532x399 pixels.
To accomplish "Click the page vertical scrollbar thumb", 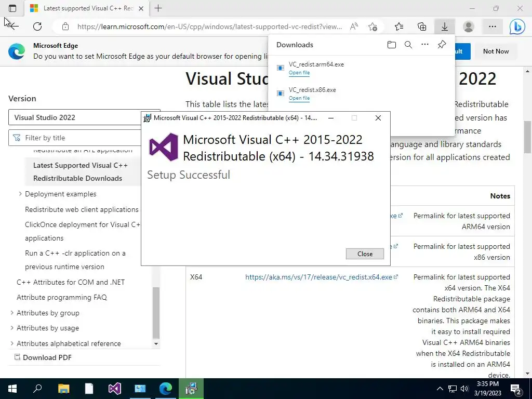I will coord(527,137).
